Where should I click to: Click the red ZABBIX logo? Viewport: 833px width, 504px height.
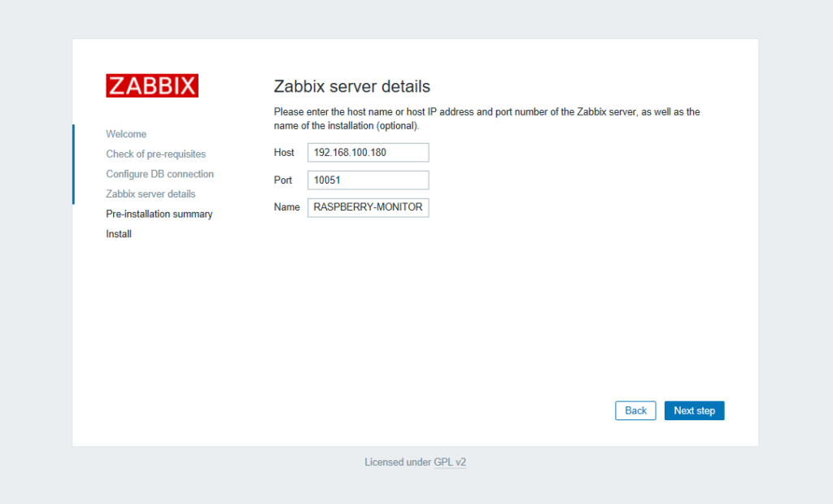(152, 86)
